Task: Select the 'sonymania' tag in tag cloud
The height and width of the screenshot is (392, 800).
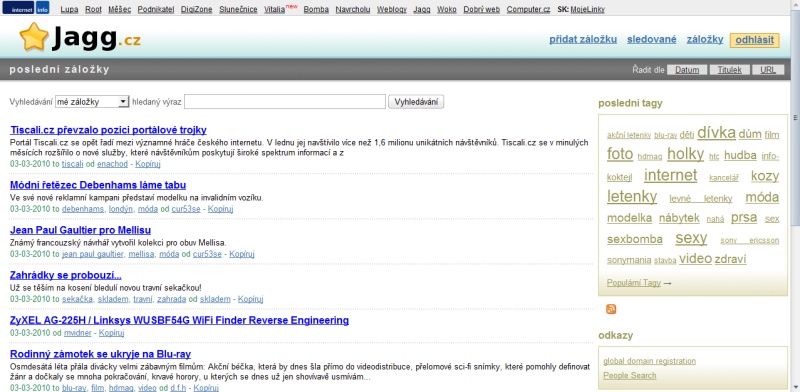Action: (629, 260)
